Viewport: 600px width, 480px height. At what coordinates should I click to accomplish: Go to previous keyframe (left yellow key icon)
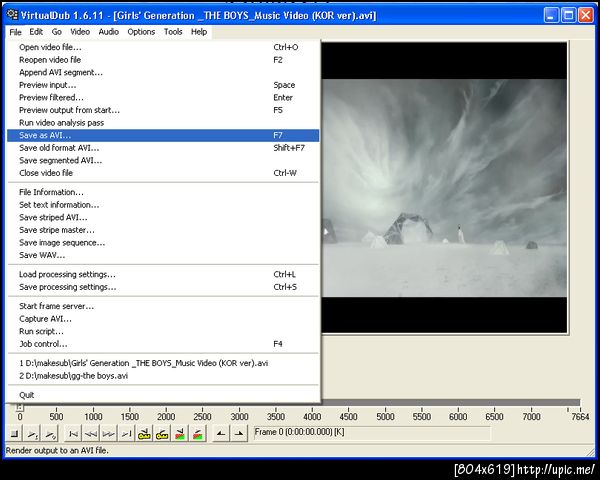point(144,434)
